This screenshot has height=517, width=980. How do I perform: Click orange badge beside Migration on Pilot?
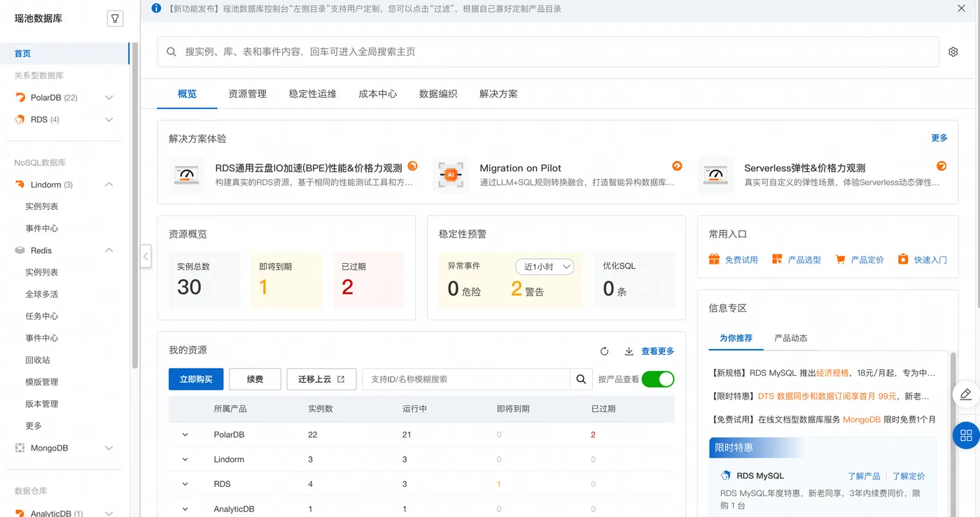pos(677,167)
